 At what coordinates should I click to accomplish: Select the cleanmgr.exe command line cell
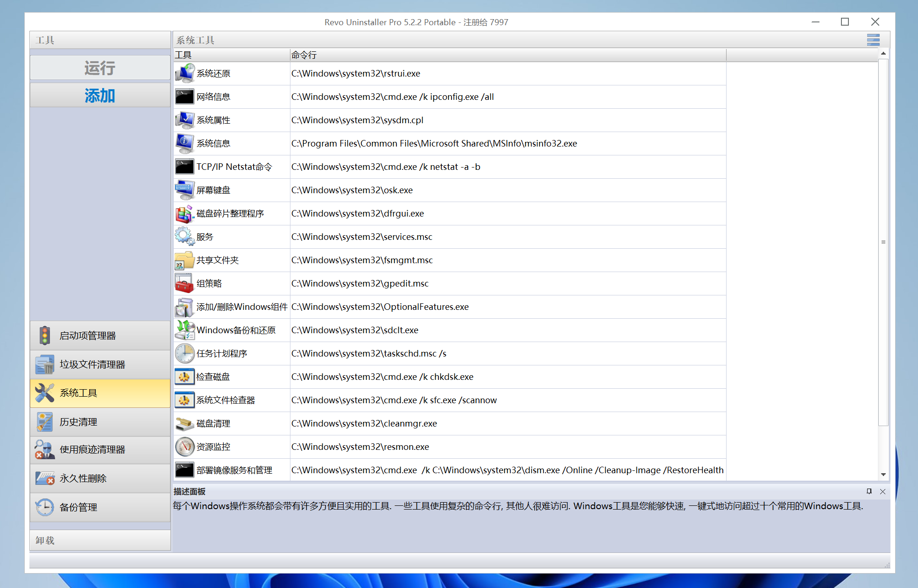pos(508,424)
